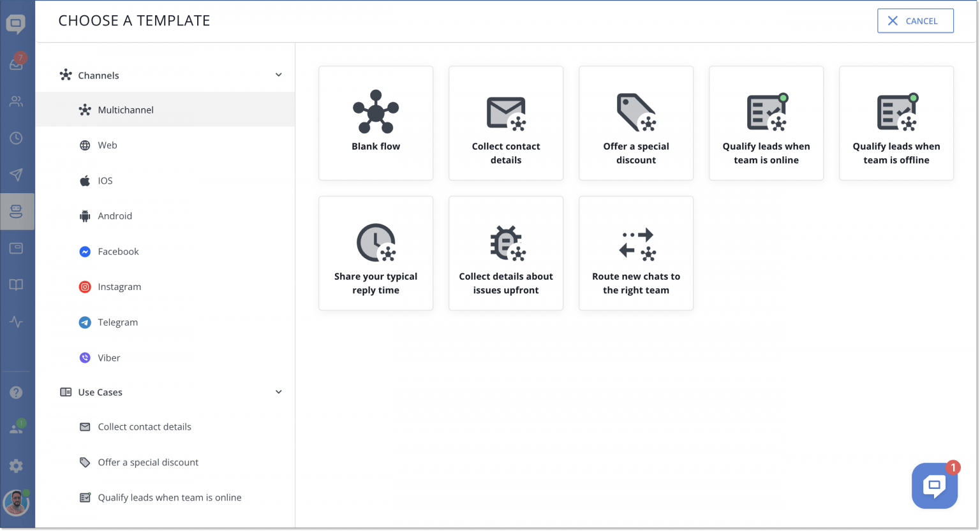Switch to the Web channel

coord(107,145)
